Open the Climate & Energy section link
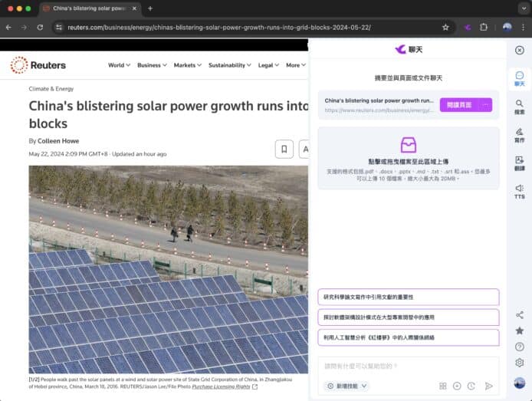532x401 pixels. pyautogui.click(x=51, y=89)
